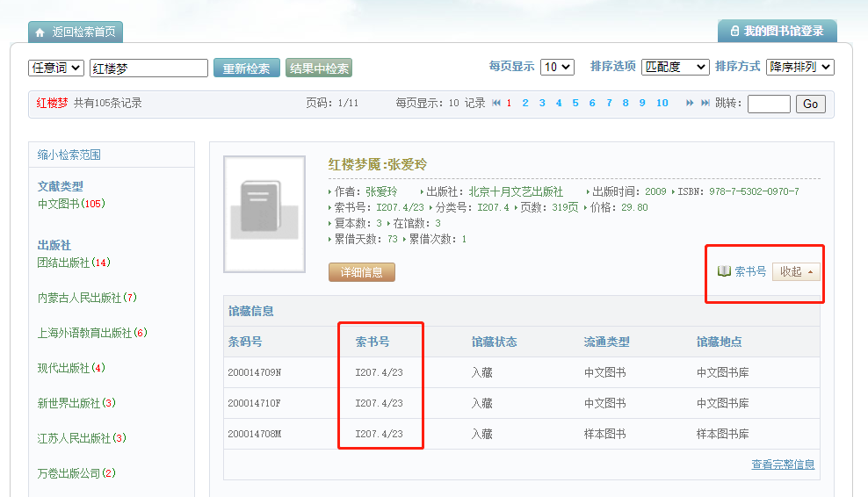Focus the 跳转 page number field
This screenshot has height=497, width=868.
coord(769,104)
